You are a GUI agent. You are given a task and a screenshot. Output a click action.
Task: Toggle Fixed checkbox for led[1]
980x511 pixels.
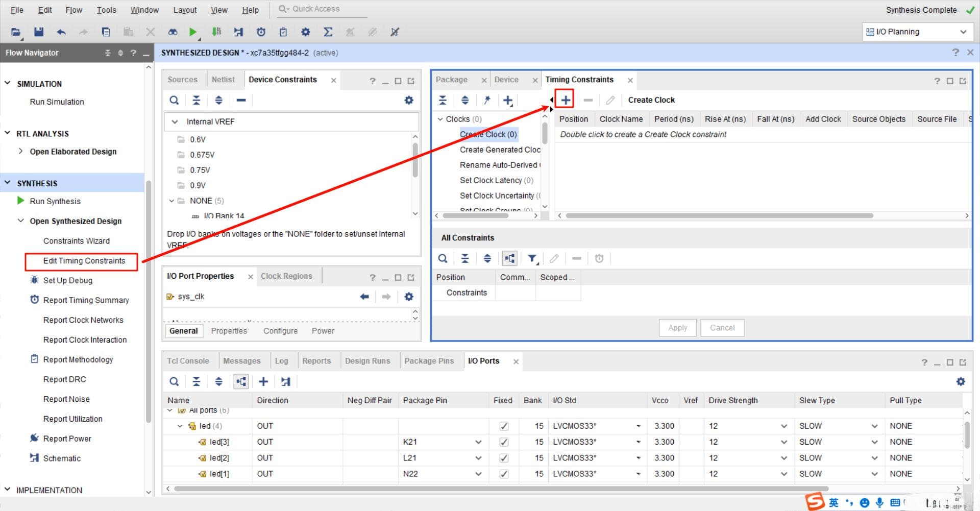(x=504, y=474)
